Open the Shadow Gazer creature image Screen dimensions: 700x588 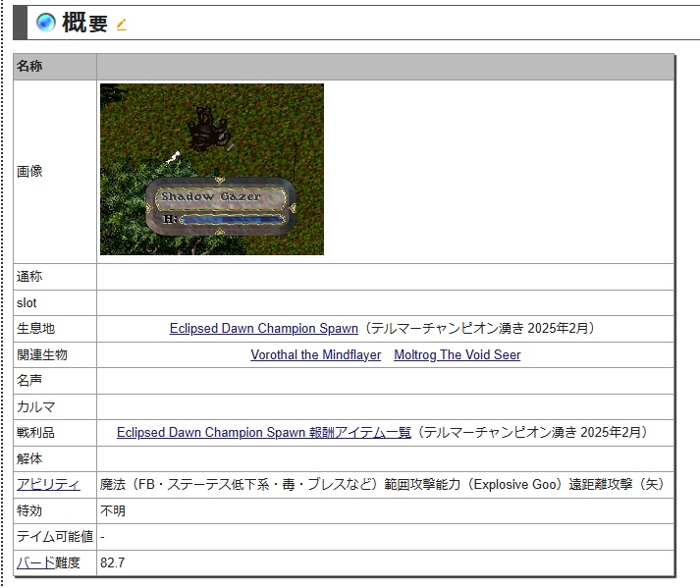[x=212, y=169]
